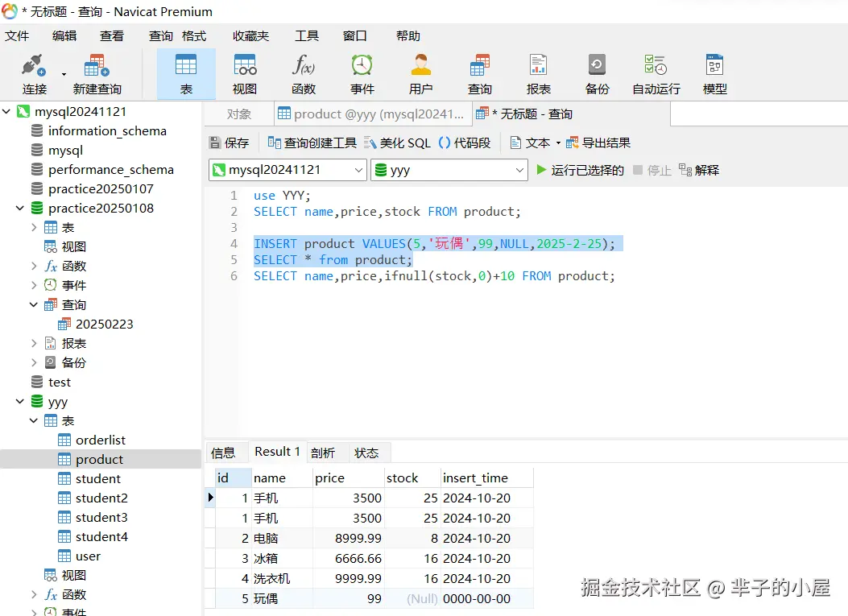Expand 表 under practice20250108

point(34,227)
